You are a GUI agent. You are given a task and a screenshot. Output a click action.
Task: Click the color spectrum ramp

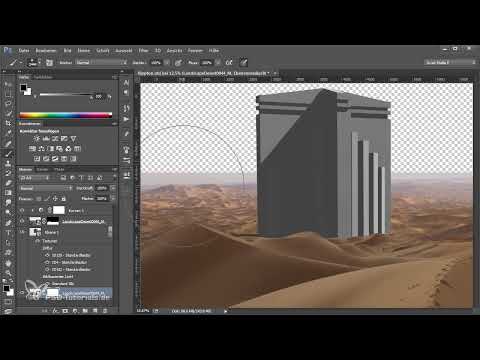point(66,116)
